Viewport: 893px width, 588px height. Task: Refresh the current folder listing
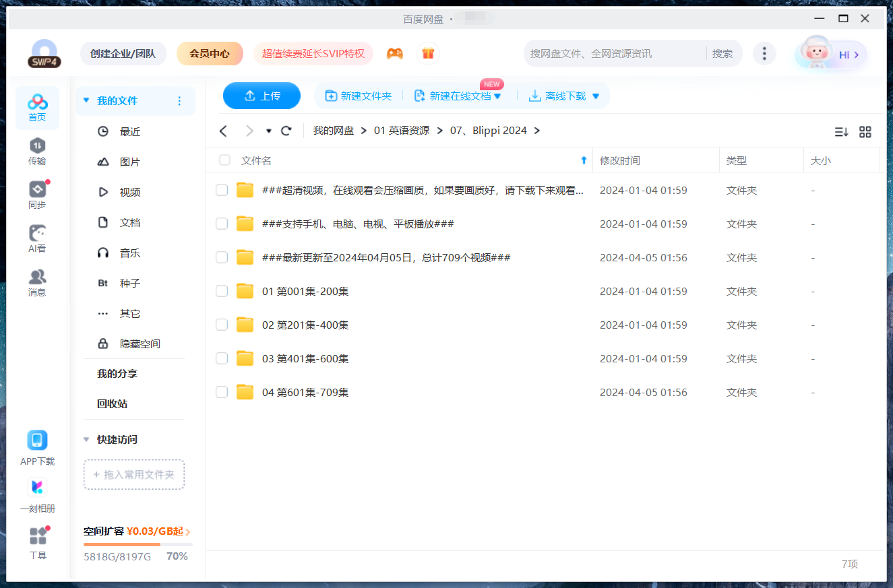pyautogui.click(x=286, y=131)
